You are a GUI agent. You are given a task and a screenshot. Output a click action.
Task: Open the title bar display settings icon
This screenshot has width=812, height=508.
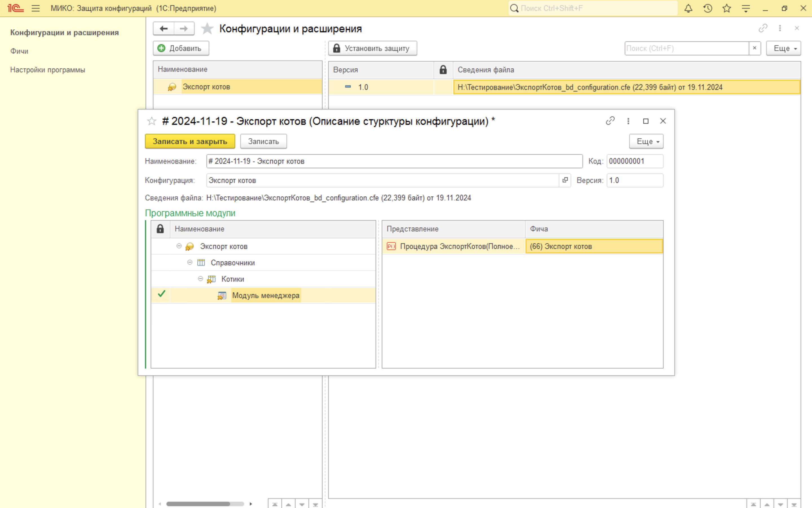[746, 8]
